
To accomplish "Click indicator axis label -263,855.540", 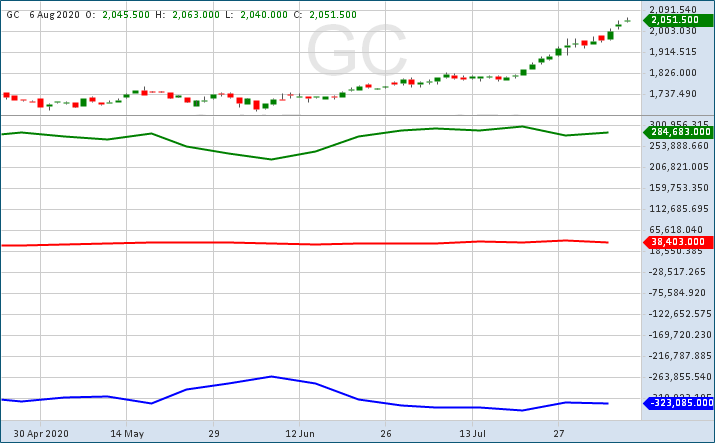I will [x=679, y=376].
